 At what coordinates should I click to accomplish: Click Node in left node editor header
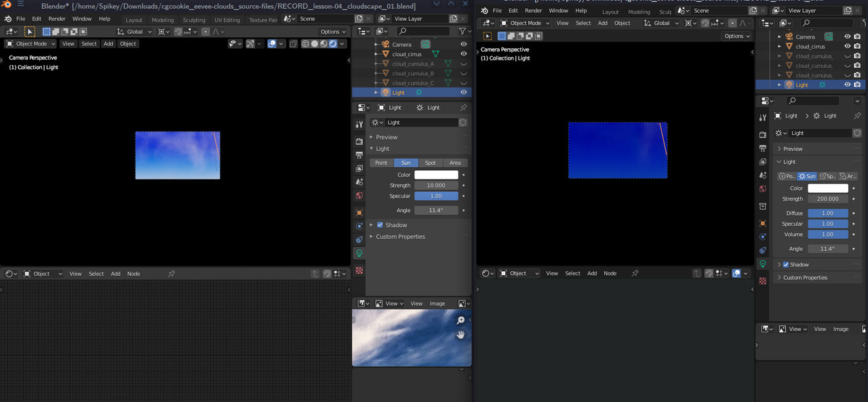[x=134, y=274]
